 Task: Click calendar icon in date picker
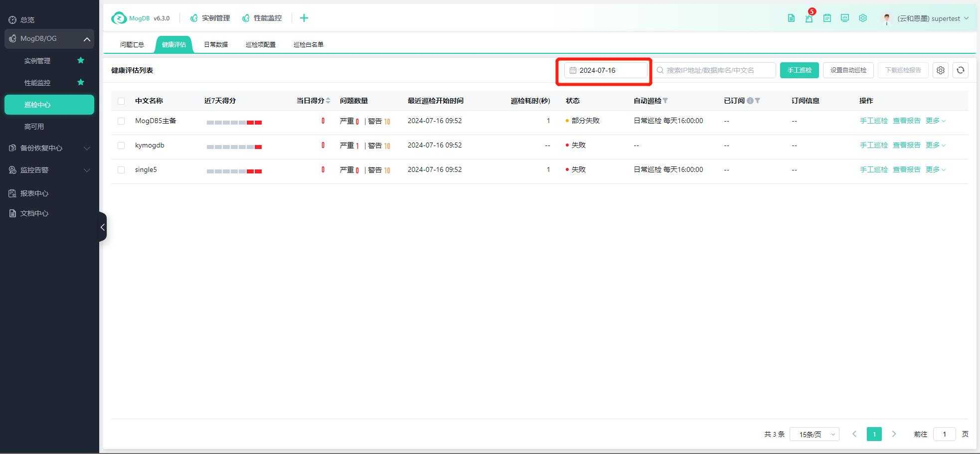(x=573, y=70)
